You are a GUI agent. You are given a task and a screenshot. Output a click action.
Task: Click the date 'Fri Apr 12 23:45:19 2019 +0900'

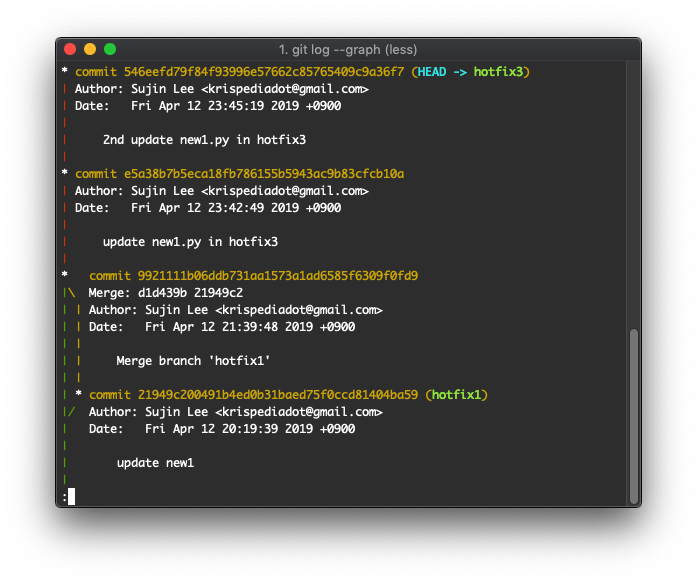(x=236, y=106)
